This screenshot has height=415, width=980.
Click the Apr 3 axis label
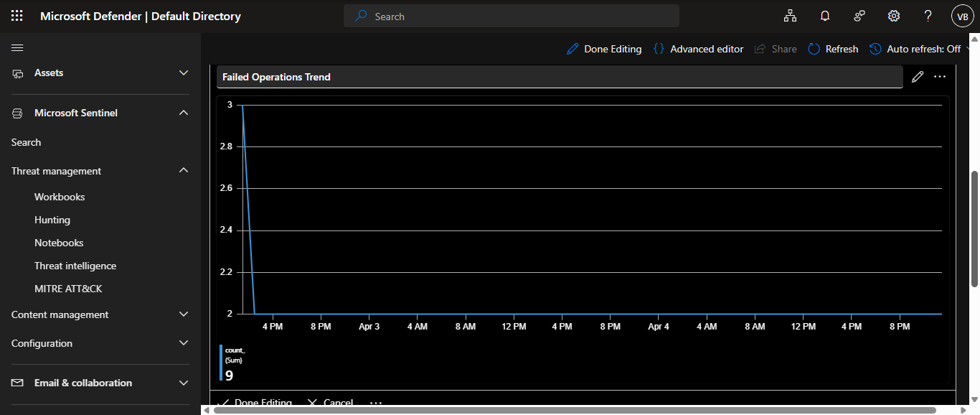click(369, 326)
